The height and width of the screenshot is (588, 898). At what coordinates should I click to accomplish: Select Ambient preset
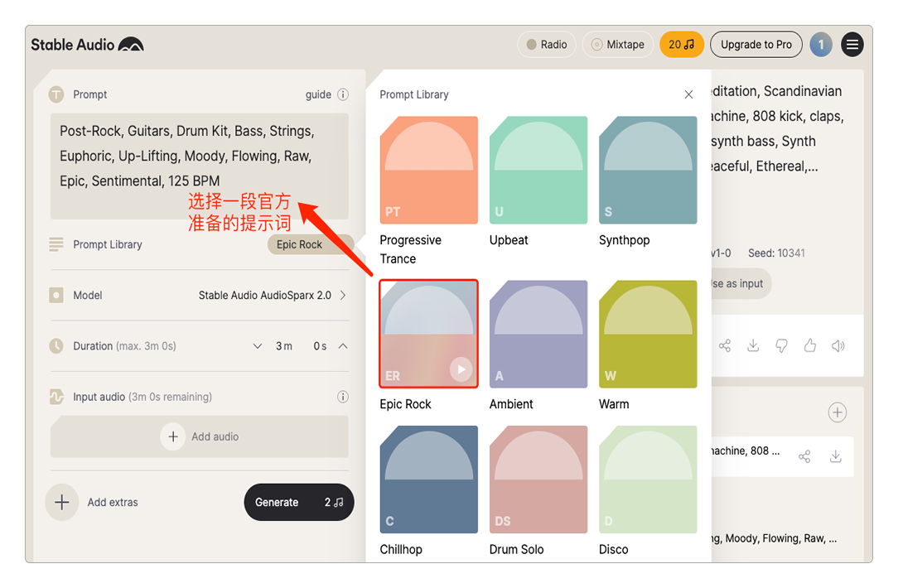(x=538, y=334)
